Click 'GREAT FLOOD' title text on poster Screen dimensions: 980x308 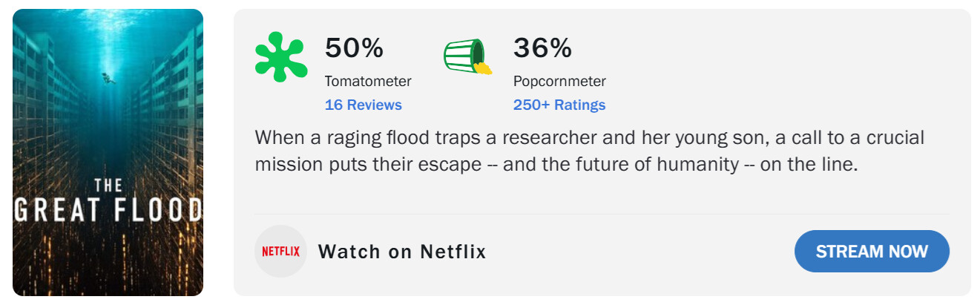[x=108, y=210]
